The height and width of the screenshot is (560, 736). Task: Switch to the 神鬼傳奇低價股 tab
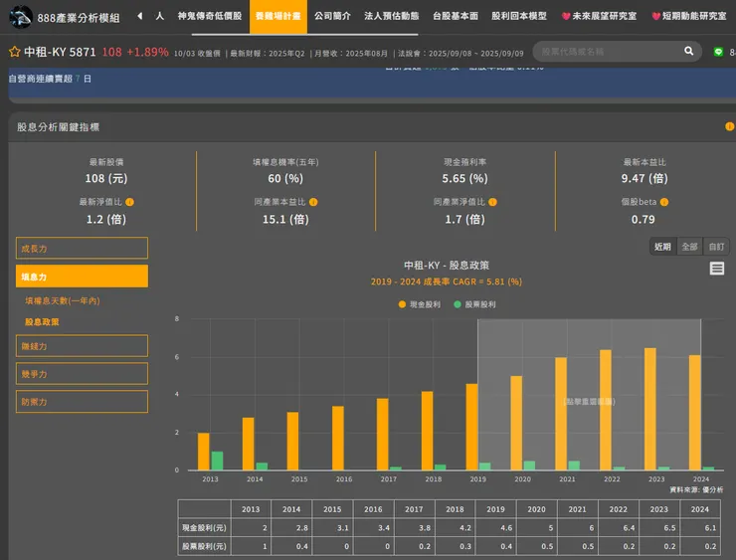click(x=209, y=16)
